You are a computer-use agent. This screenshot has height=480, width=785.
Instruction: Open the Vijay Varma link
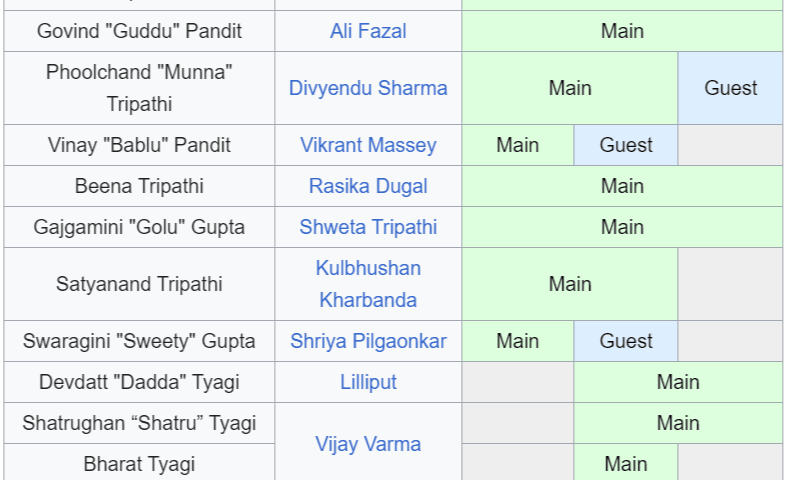[x=368, y=444]
